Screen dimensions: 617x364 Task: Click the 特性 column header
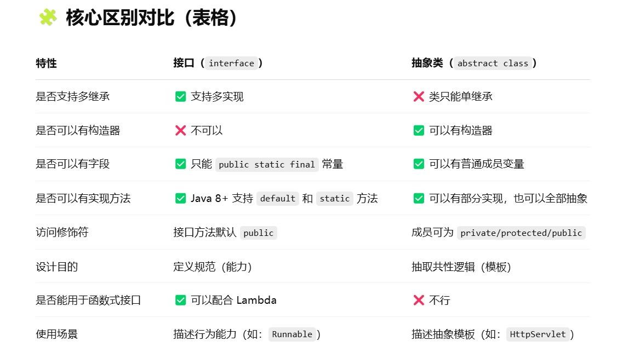[46, 63]
